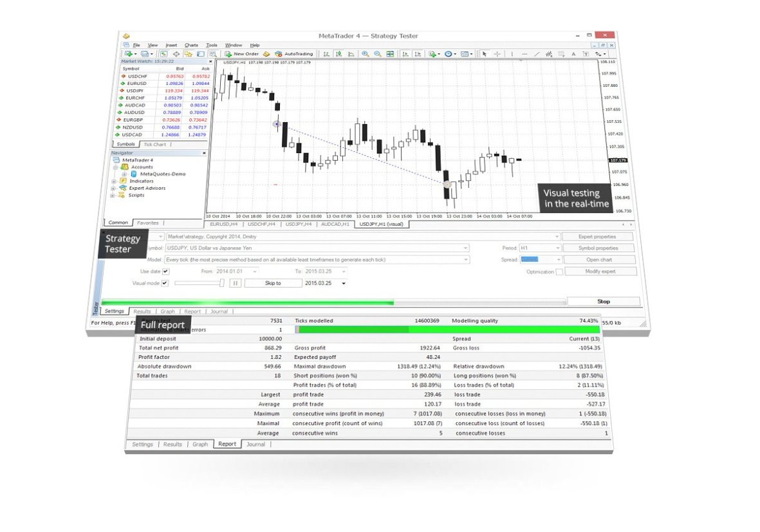The image size is (760, 532).
Task: Toggle the Market Watch toolbar icon
Action: pyautogui.click(x=164, y=54)
